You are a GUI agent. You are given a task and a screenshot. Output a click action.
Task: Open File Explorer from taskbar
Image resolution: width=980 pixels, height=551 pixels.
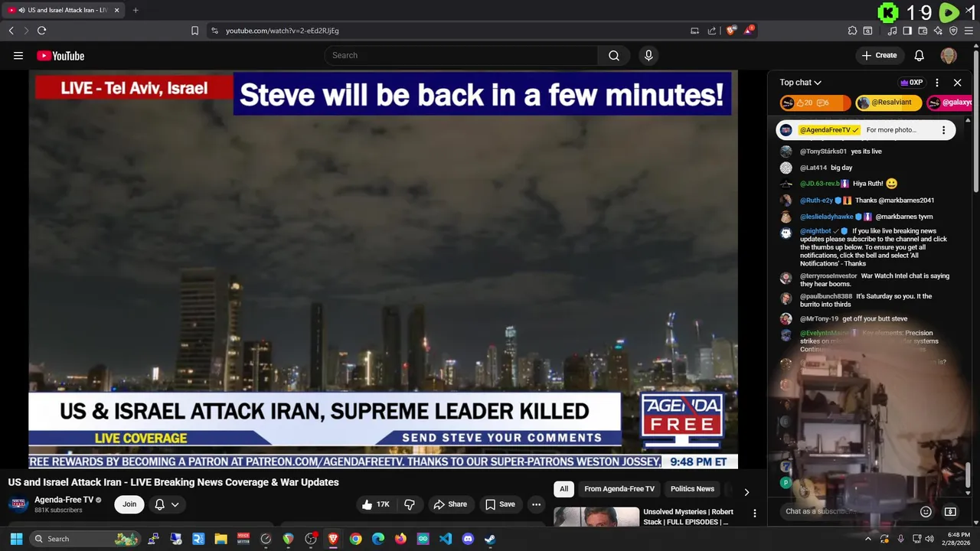coord(220,539)
